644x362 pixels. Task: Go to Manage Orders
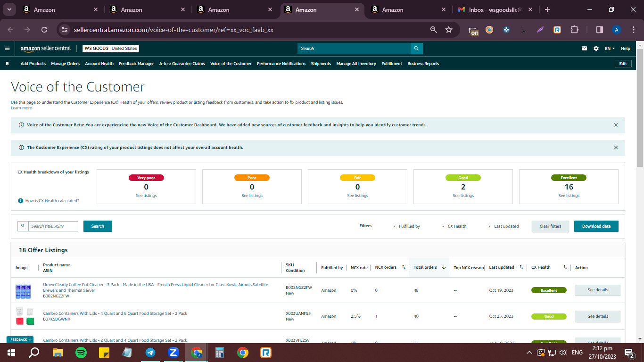pyautogui.click(x=66, y=64)
